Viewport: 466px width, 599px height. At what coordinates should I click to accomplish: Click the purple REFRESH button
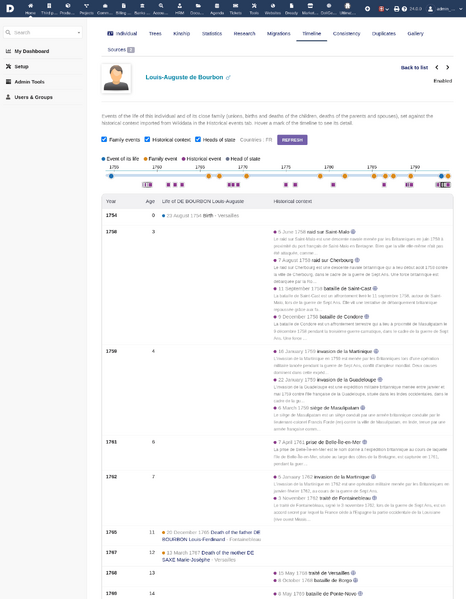point(292,140)
